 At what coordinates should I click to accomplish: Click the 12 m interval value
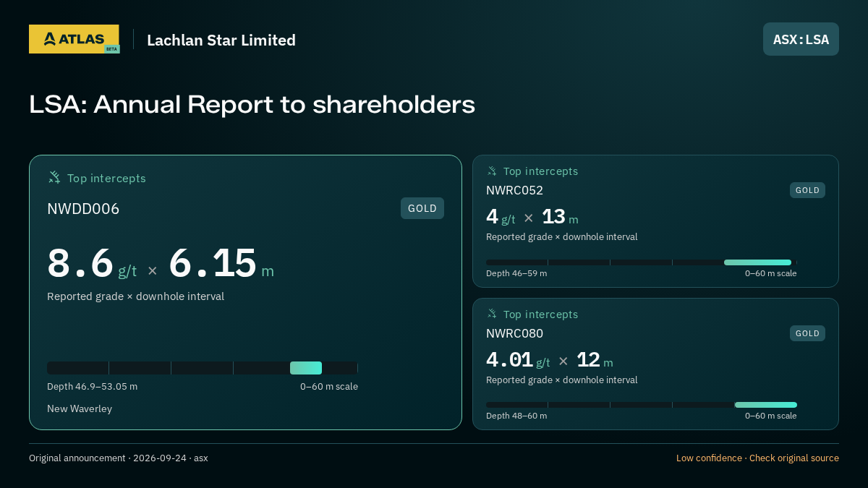coord(595,360)
